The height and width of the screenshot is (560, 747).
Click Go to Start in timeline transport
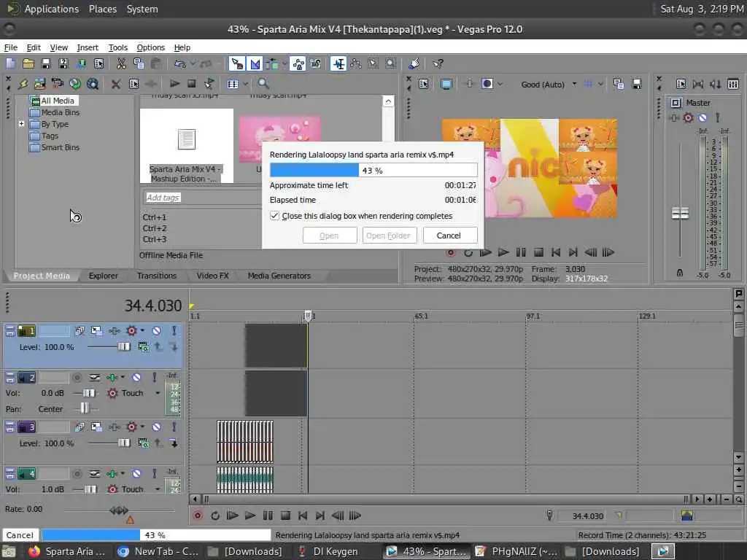tap(302, 516)
